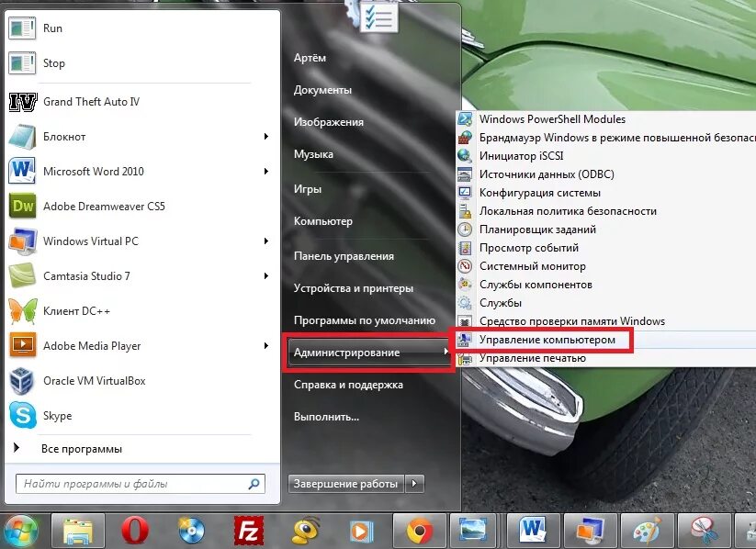Open Windows Explorer from the taskbar
The width and height of the screenshot is (756, 549).
coord(78,532)
